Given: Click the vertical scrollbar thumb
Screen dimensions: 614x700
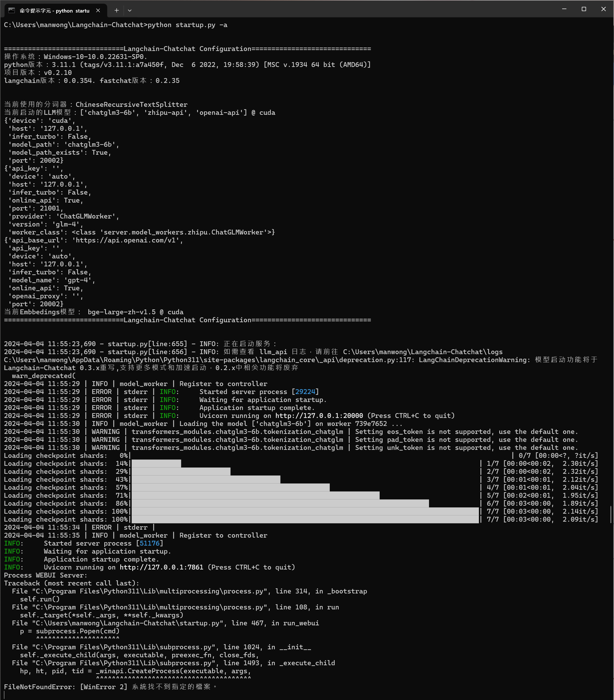Looking at the screenshot, I should click(611, 514).
